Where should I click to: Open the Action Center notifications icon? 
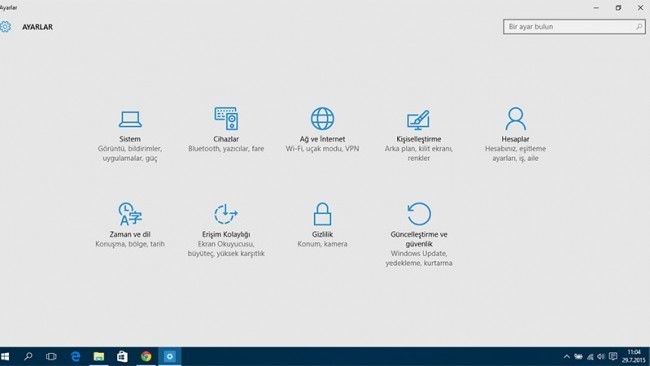[x=613, y=356]
